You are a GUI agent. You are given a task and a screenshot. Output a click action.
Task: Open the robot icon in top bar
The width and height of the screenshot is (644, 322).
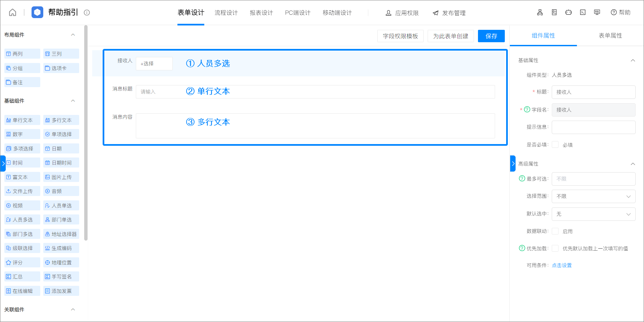[x=569, y=12]
